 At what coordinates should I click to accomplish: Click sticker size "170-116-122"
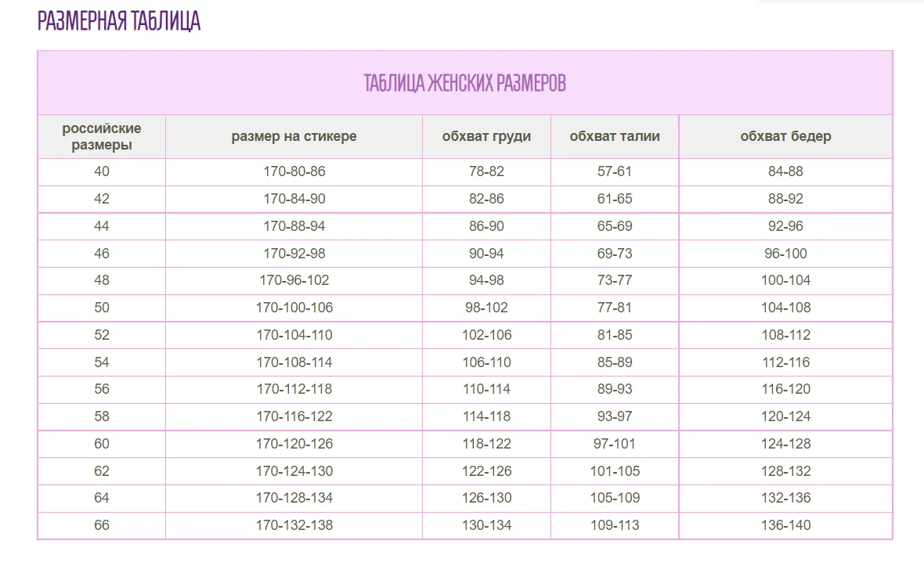coord(294,416)
